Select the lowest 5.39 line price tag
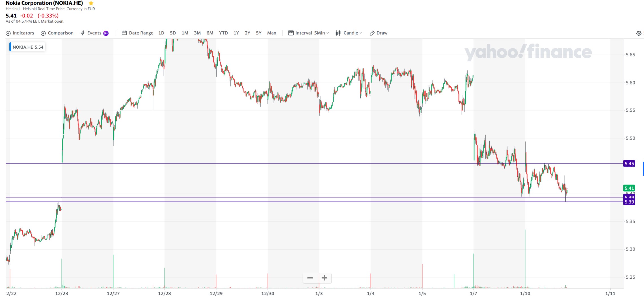 click(x=629, y=202)
